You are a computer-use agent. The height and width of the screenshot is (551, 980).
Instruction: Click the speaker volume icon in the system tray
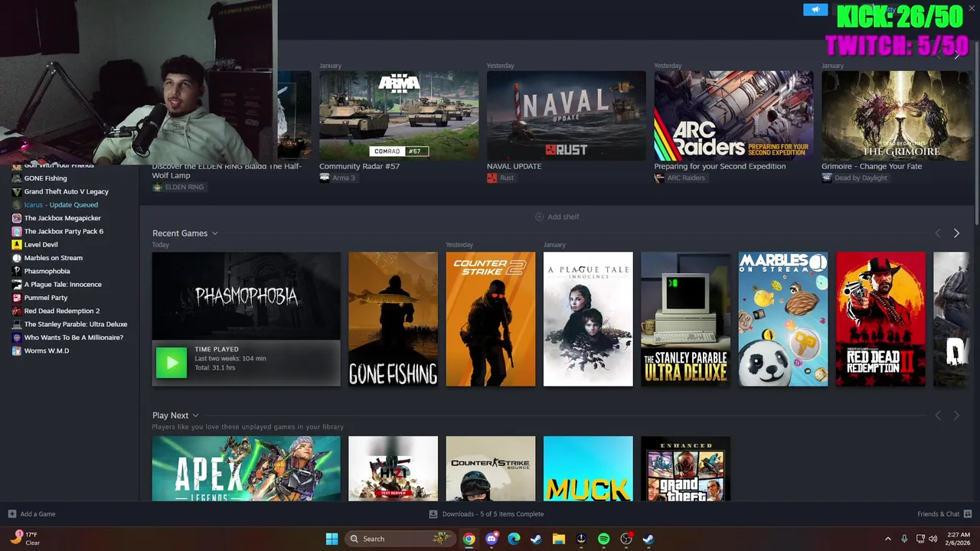933,539
